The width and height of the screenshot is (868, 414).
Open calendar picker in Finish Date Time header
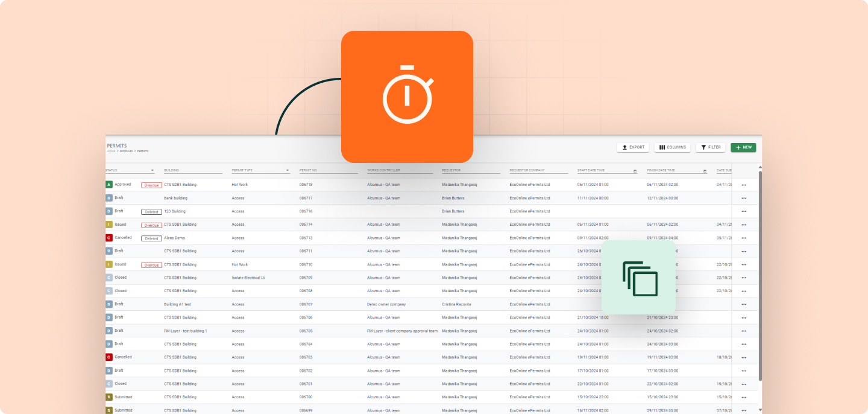(x=705, y=171)
